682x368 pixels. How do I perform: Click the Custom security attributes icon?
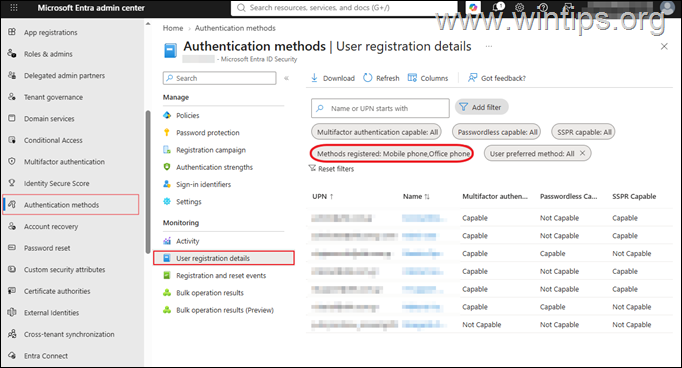[12, 269]
